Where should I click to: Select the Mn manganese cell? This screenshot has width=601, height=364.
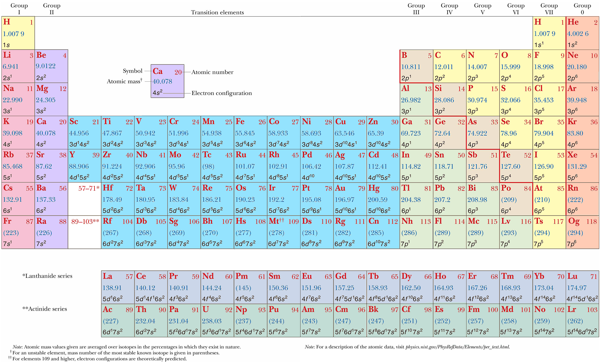click(217, 133)
